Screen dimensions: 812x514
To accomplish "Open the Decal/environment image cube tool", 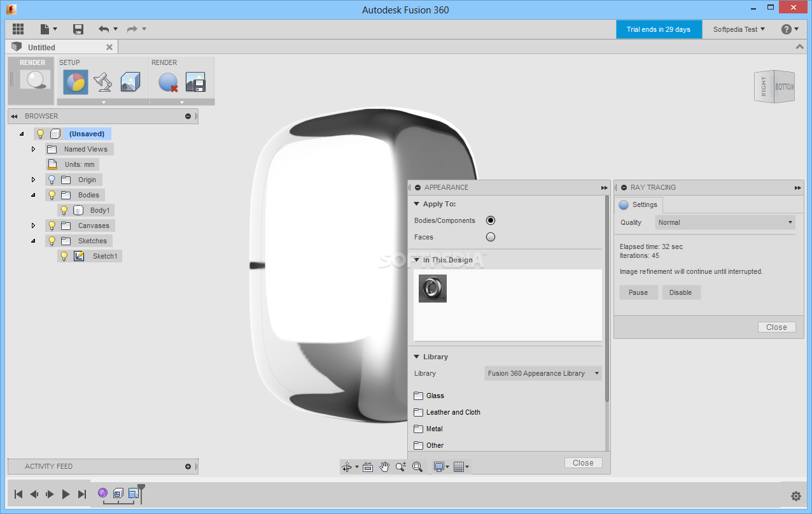I will 130,82.
